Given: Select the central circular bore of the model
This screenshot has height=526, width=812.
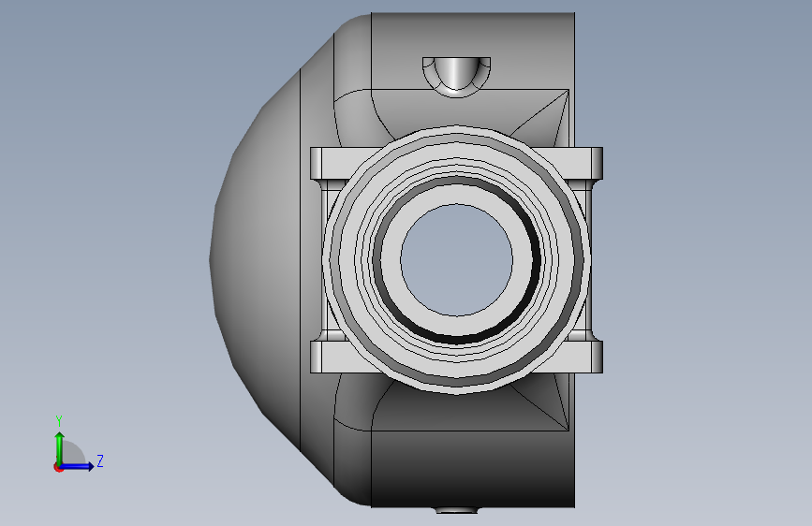Looking at the screenshot, I should pos(457,260).
